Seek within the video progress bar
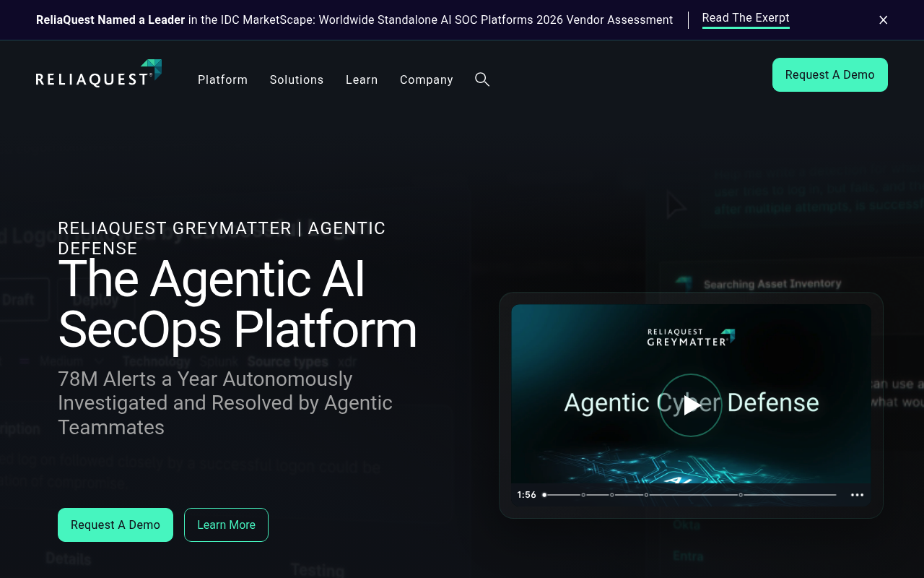This screenshot has width=924, height=578. pyautogui.click(x=689, y=495)
